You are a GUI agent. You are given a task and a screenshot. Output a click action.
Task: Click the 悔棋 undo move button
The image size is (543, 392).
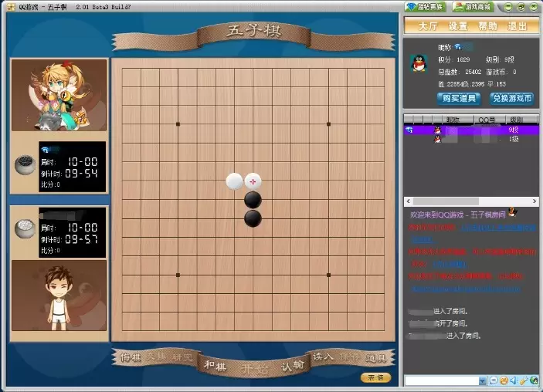pyautogui.click(x=131, y=357)
